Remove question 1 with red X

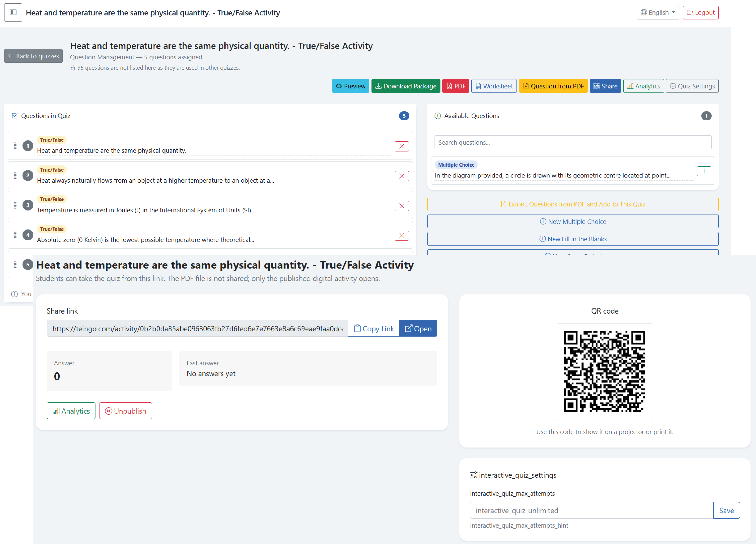coord(401,146)
